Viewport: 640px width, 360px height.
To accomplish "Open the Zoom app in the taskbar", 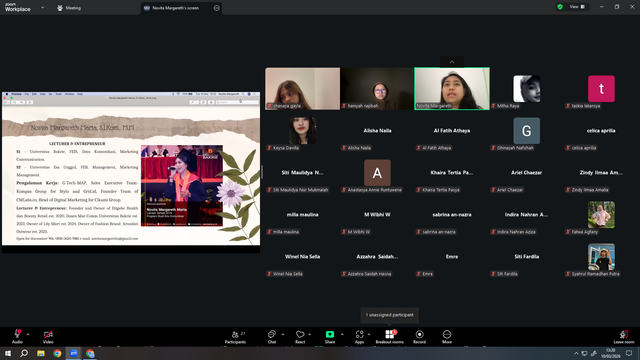I will (74, 353).
